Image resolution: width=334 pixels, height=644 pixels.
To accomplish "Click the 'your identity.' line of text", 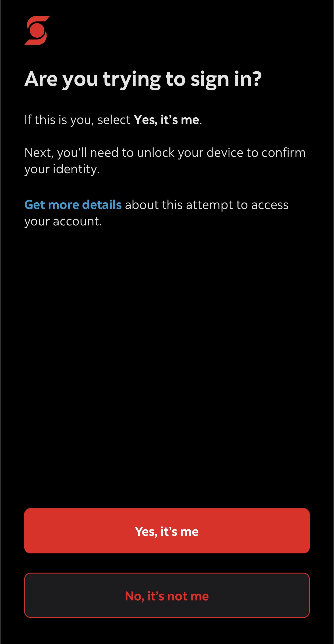I will click(62, 169).
